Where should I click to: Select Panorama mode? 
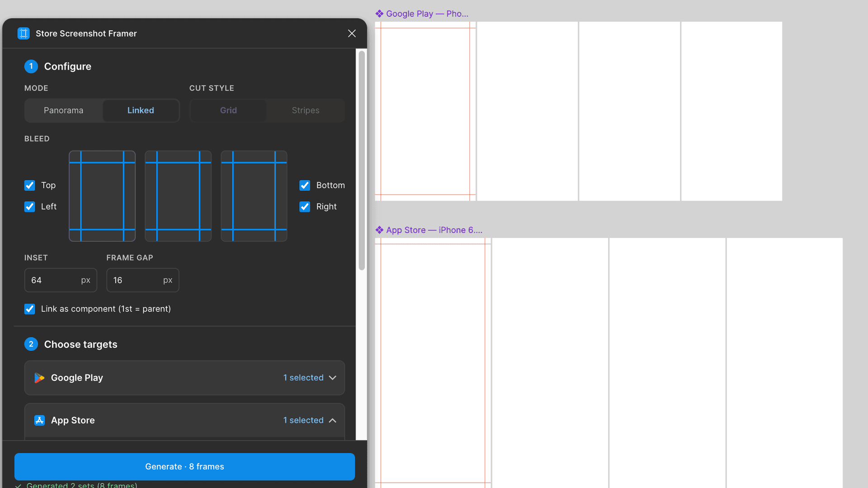[63, 110]
